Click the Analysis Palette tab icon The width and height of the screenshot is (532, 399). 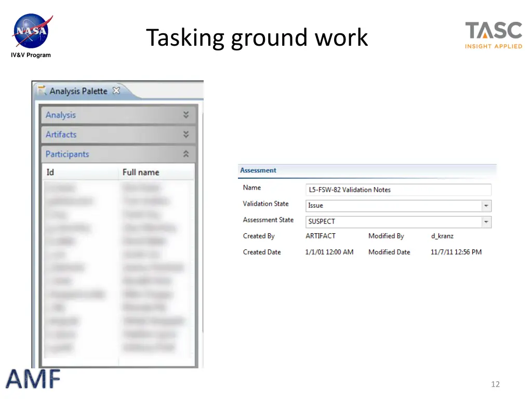pos(43,91)
